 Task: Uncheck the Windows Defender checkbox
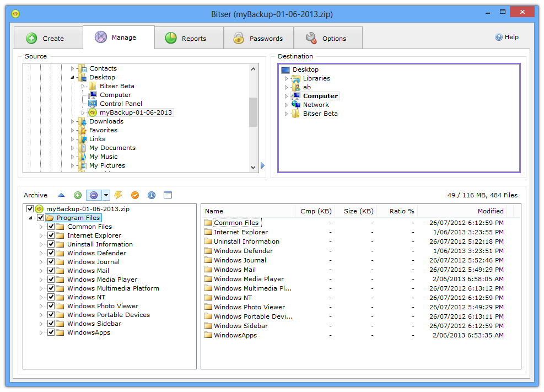pyautogui.click(x=51, y=253)
